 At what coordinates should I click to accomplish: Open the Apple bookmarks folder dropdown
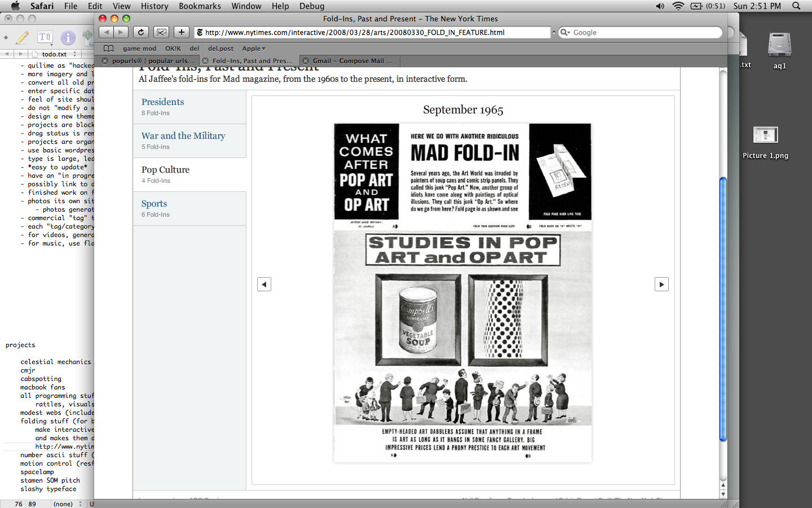click(254, 49)
